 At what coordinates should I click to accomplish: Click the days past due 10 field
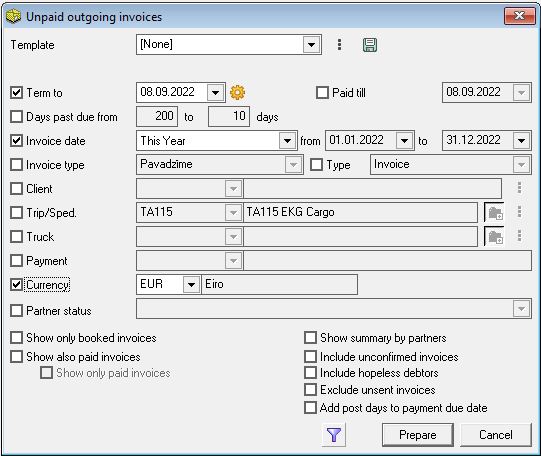229,117
